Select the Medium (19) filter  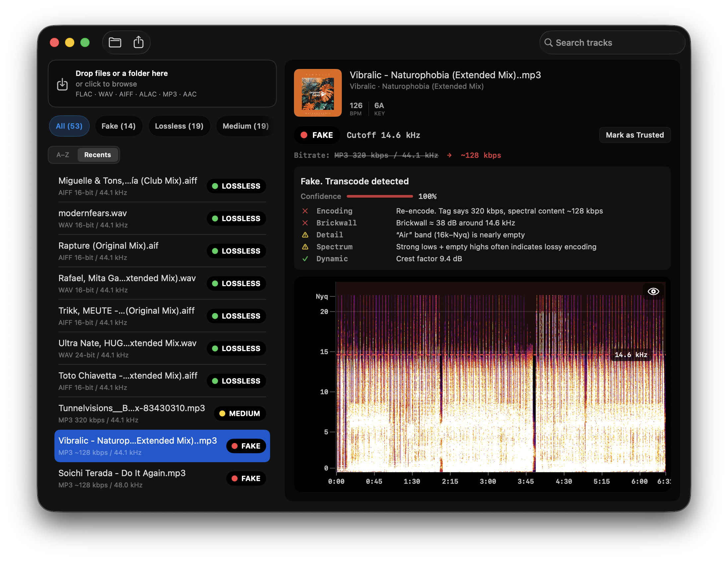tap(245, 126)
